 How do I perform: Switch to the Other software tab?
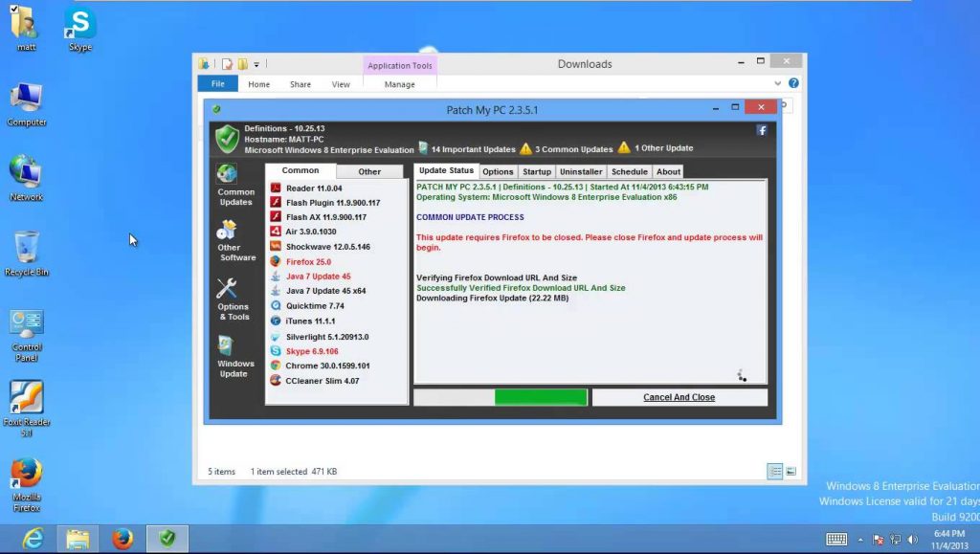[x=369, y=172]
